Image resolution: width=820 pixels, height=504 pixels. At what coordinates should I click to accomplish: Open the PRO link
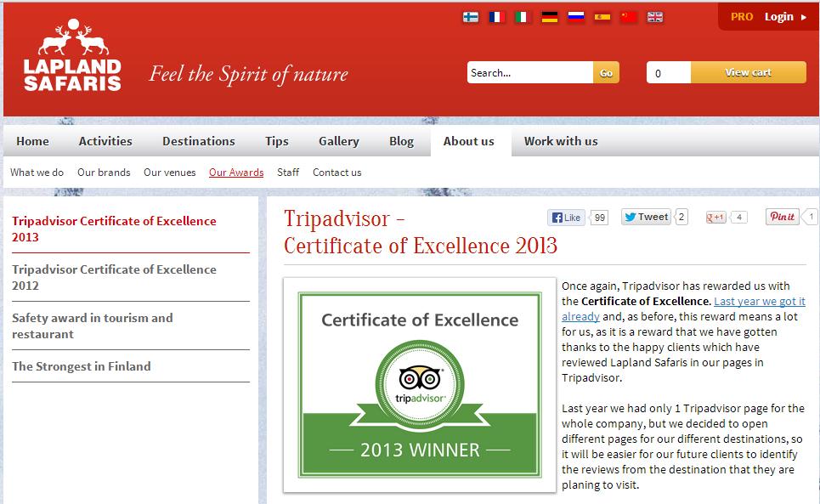(x=742, y=17)
